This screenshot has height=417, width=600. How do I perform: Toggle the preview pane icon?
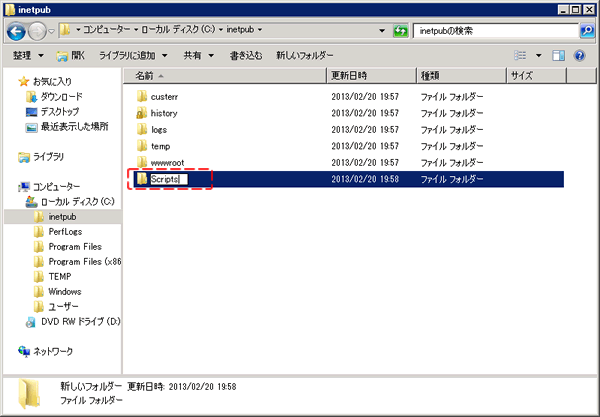tap(558, 55)
